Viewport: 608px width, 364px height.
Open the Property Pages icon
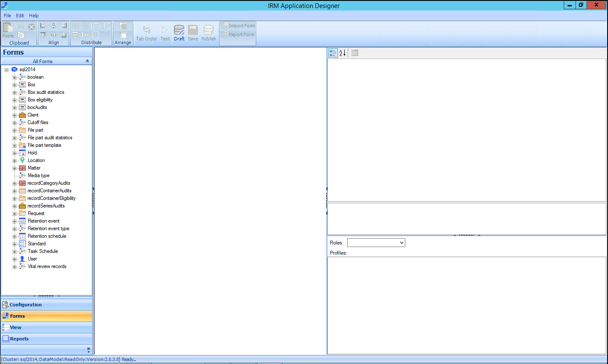click(355, 53)
